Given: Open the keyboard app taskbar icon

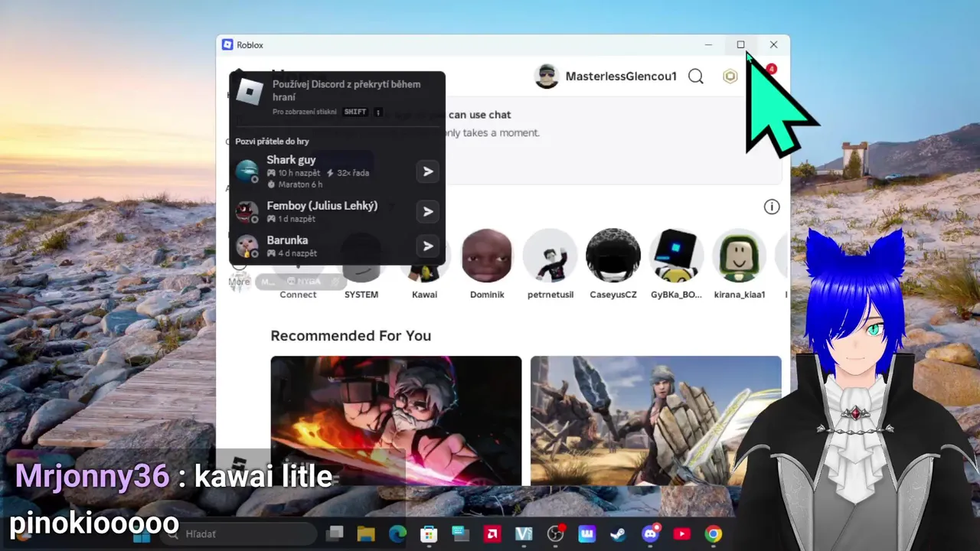Looking at the screenshot, I should pyautogui.click(x=460, y=534).
